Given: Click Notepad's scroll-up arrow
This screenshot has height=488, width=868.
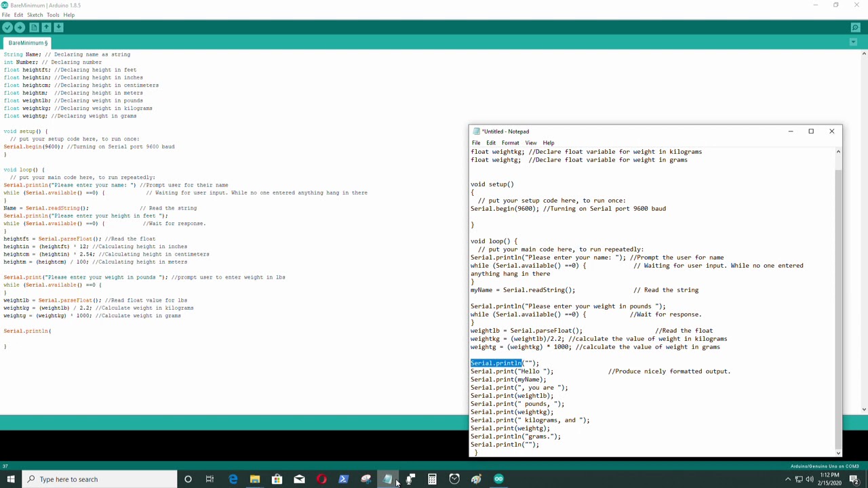Looking at the screenshot, I should 838,152.
